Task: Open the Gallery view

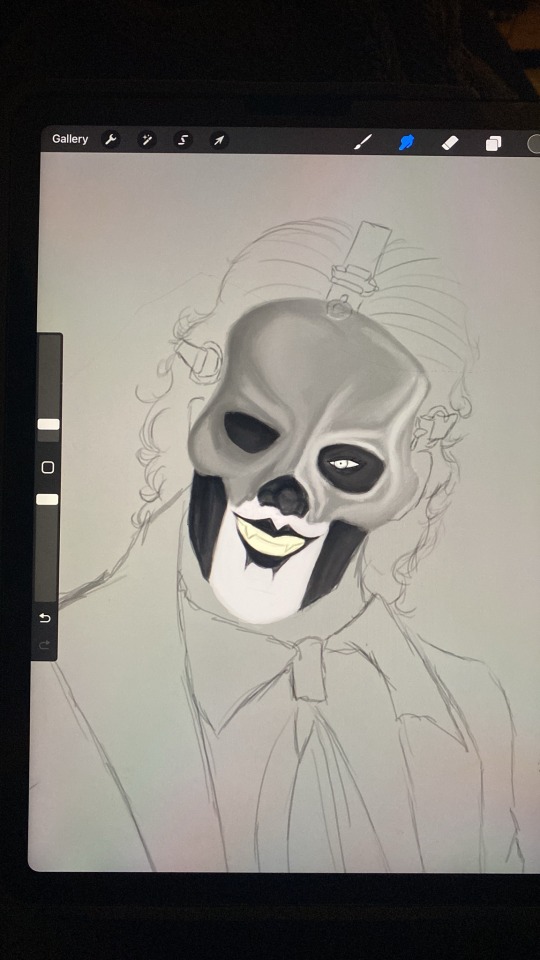Action: point(70,139)
